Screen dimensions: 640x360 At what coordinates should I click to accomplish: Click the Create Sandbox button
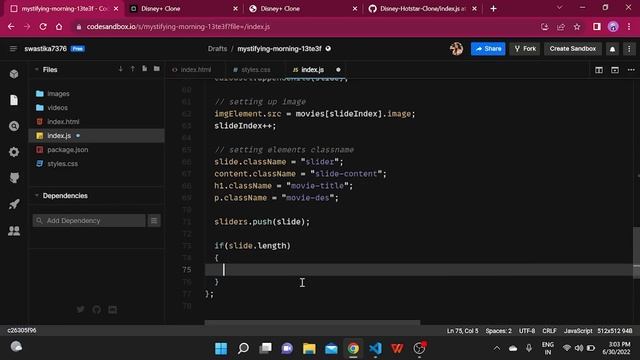tap(573, 49)
